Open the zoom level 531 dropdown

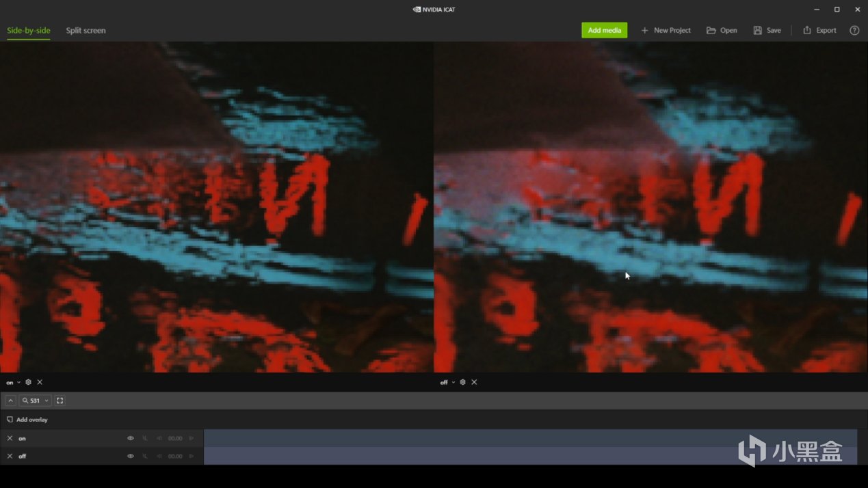[x=35, y=401]
